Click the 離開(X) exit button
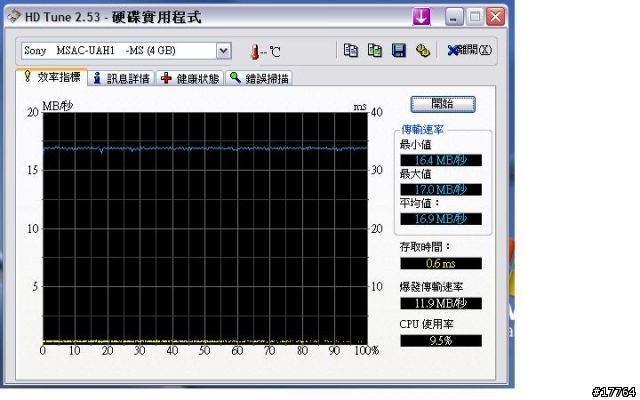 pyautogui.click(x=469, y=50)
